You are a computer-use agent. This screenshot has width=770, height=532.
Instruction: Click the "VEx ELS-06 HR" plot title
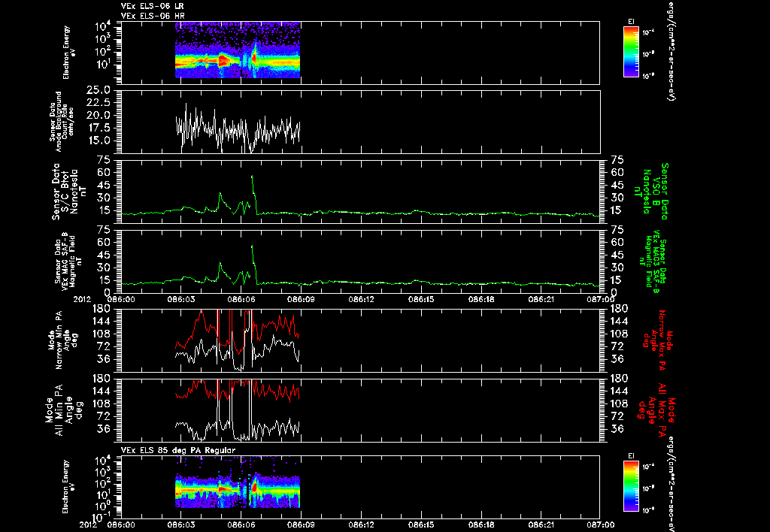click(153, 17)
